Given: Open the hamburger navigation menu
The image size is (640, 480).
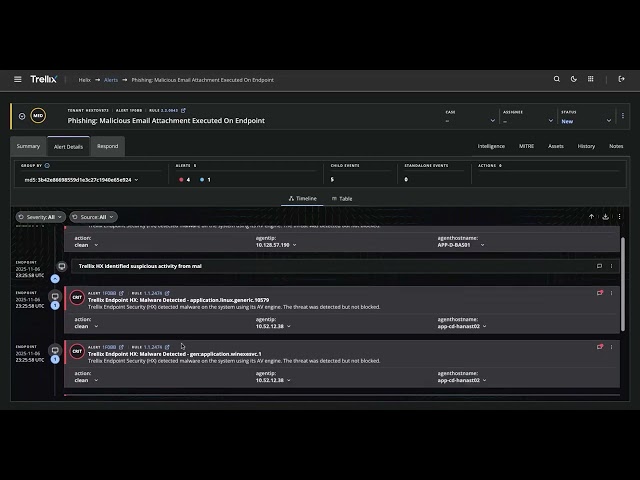Looking at the screenshot, I should [18, 79].
